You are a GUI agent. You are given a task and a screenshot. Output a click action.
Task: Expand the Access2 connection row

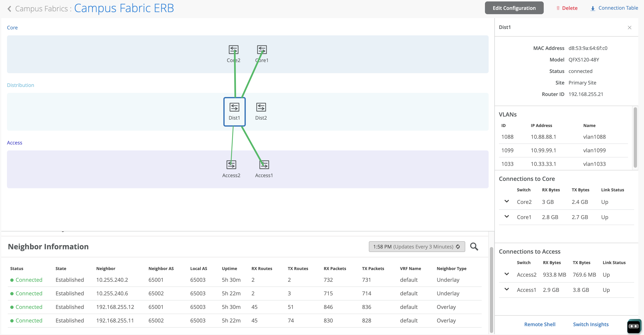click(x=507, y=274)
